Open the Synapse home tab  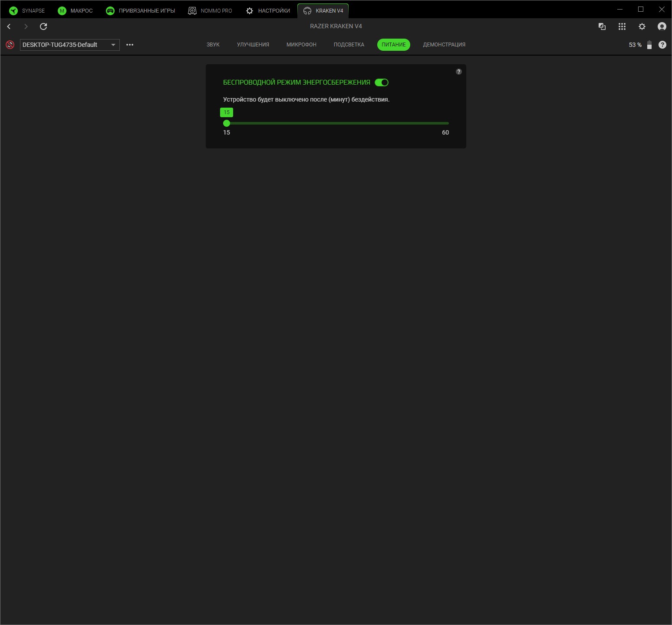coord(27,10)
